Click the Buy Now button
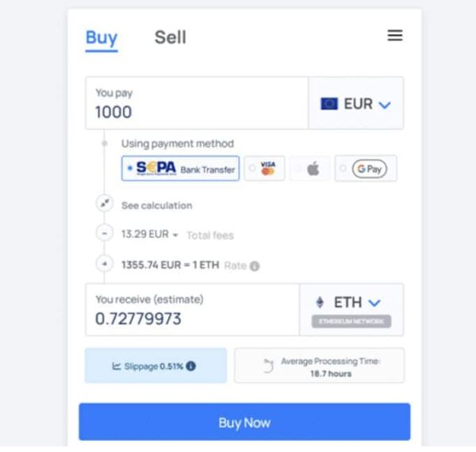Image resolution: width=476 pixels, height=452 pixels. click(244, 422)
